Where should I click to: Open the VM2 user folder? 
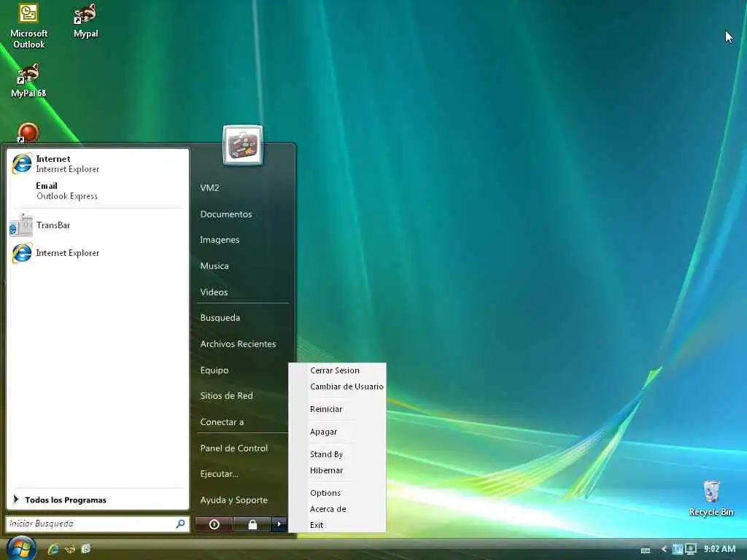click(209, 187)
